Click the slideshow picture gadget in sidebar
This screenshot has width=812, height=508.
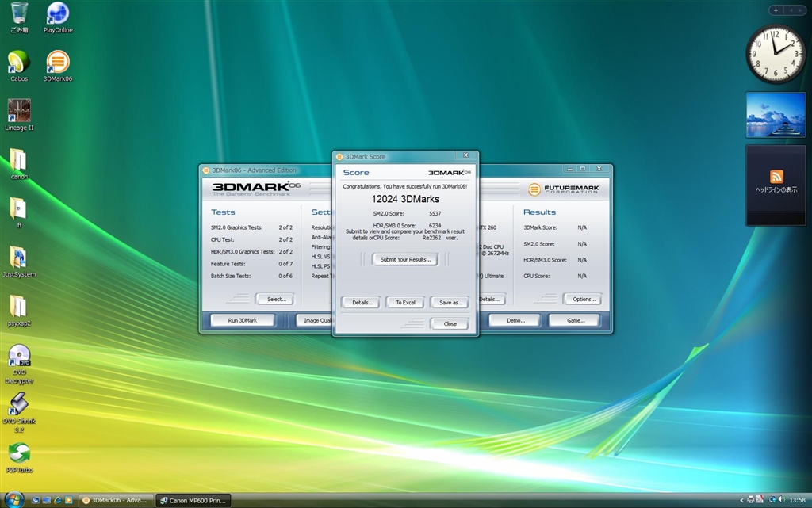click(x=776, y=114)
